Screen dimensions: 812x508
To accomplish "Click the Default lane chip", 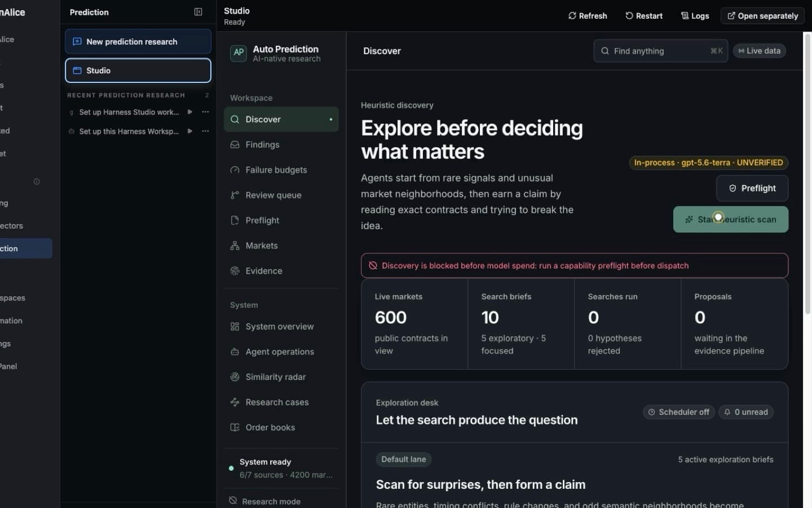I will [x=404, y=459].
